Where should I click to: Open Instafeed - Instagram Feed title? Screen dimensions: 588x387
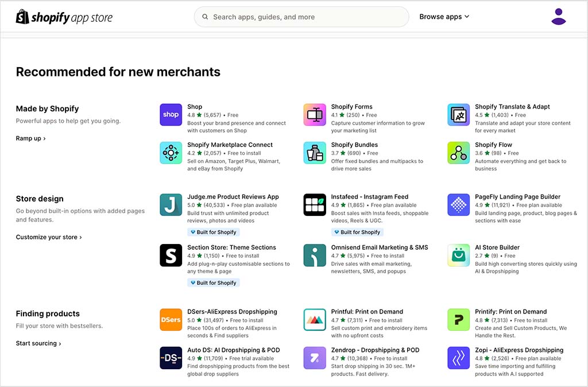(x=370, y=197)
